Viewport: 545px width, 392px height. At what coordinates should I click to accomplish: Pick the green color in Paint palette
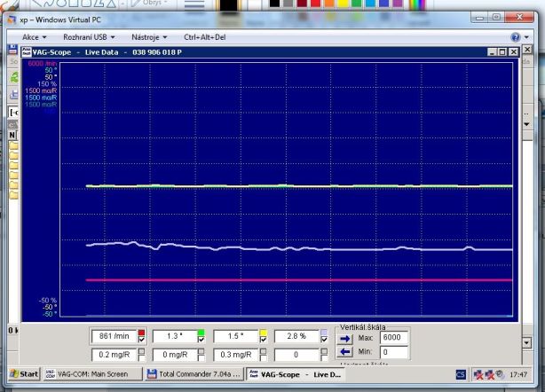click(356, 4)
